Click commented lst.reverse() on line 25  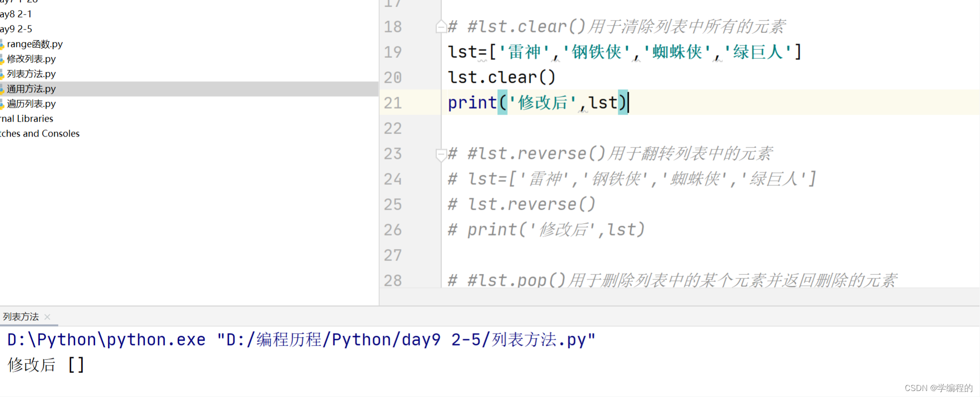pos(521,204)
